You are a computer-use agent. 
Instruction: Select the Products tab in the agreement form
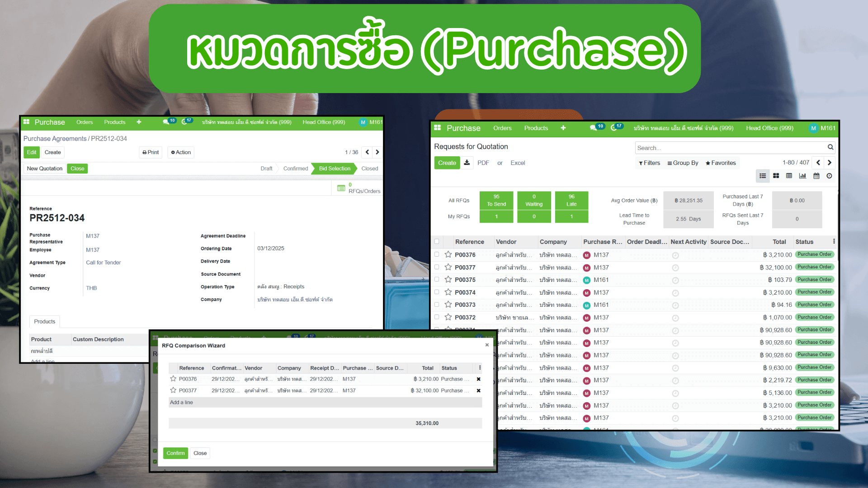point(44,321)
